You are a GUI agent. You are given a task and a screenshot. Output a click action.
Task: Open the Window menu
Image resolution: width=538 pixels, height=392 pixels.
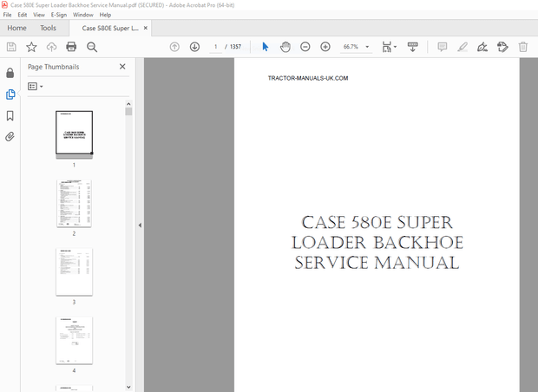tap(83, 15)
